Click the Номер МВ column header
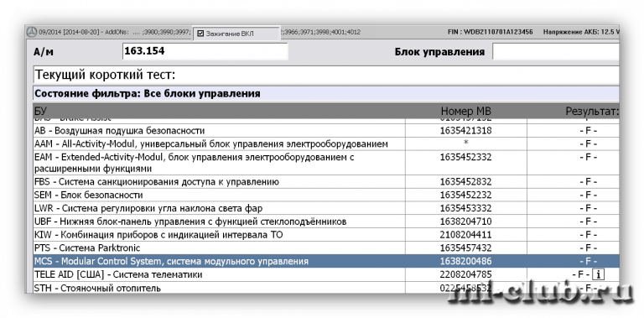The image size is (644, 318). (465, 112)
